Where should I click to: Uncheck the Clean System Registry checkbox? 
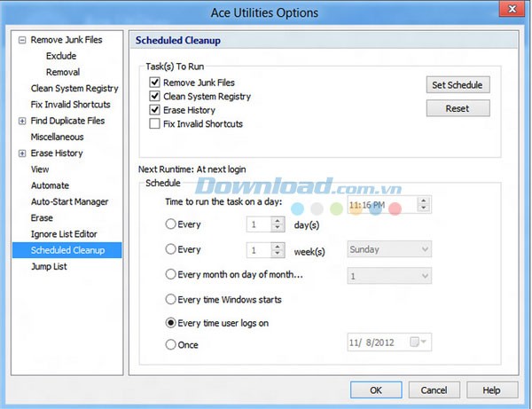(x=155, y=96)
